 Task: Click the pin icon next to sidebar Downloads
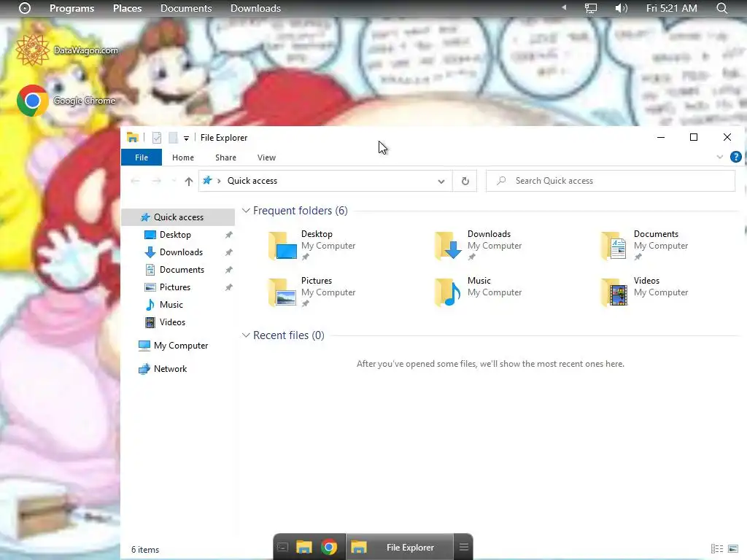(228, 252)
